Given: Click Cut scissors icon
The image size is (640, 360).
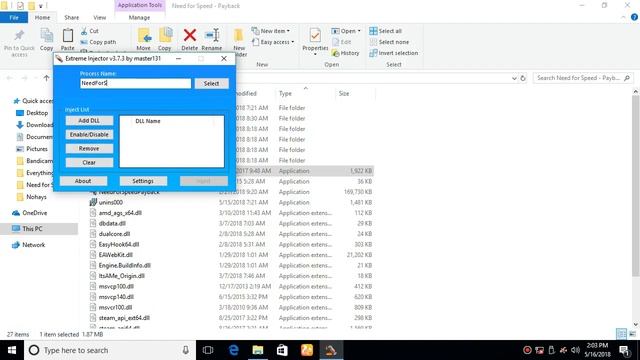Looking at the screenshot, I should (x=84, y=31).
